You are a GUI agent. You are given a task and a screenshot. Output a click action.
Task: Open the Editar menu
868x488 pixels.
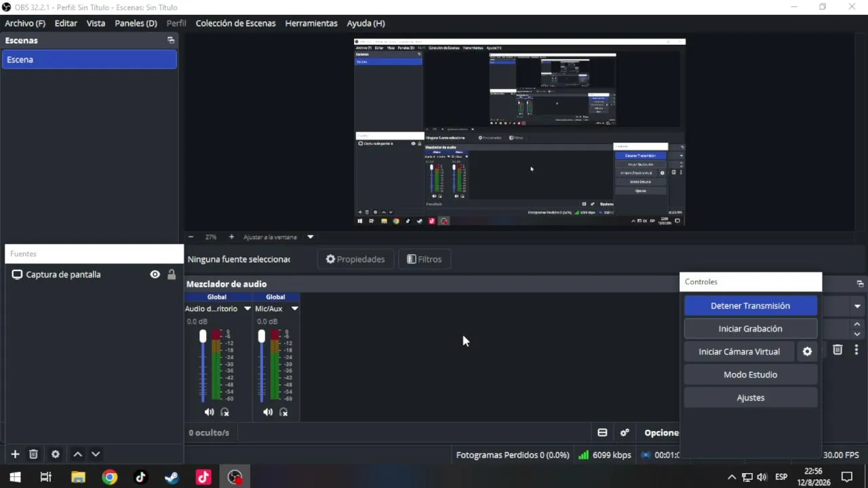[66, 23]
